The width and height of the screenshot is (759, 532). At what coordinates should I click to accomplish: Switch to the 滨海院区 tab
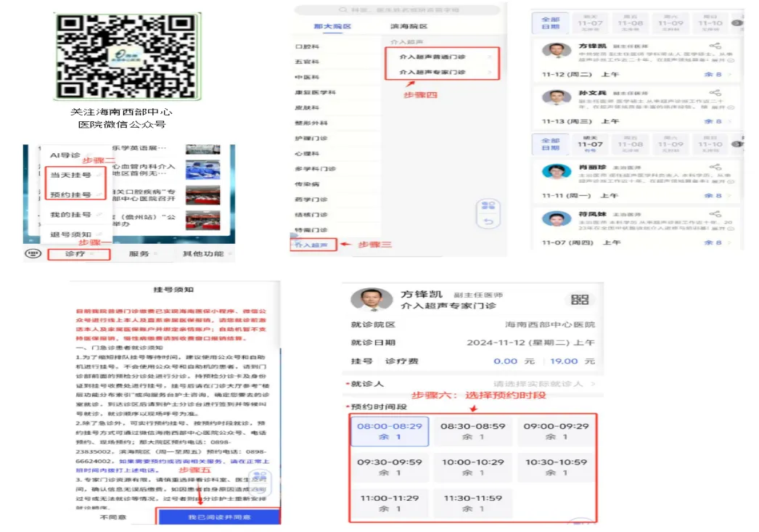pyautogui.click(x=409, y=26)
